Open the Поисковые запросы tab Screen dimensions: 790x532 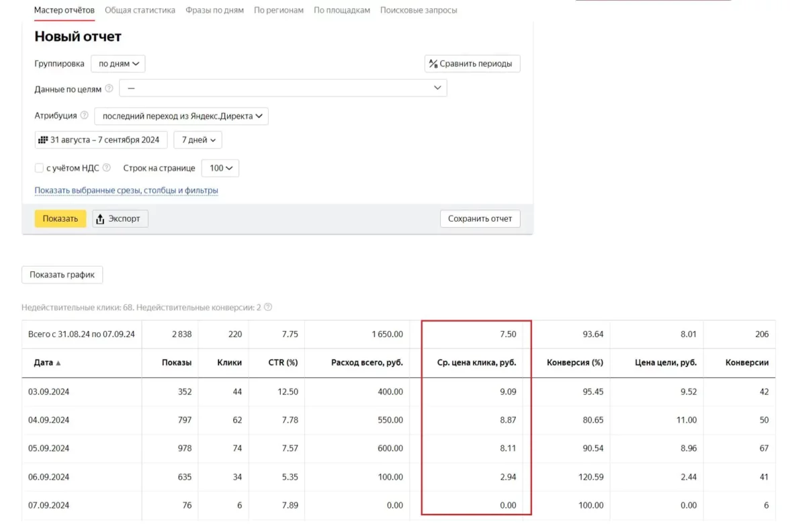(x=419, y=10)
